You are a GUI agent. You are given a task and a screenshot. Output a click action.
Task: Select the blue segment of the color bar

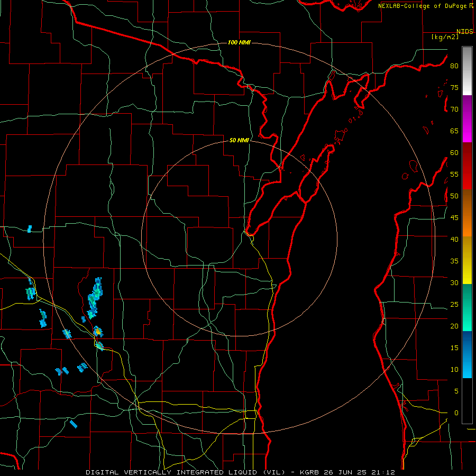coord(467,354)
